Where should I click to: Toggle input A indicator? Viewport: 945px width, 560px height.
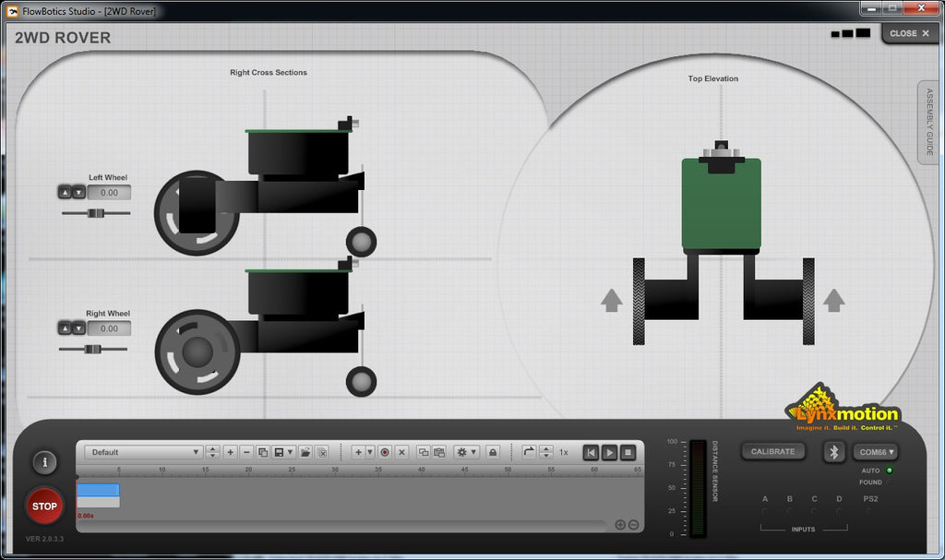pos(765,511)
